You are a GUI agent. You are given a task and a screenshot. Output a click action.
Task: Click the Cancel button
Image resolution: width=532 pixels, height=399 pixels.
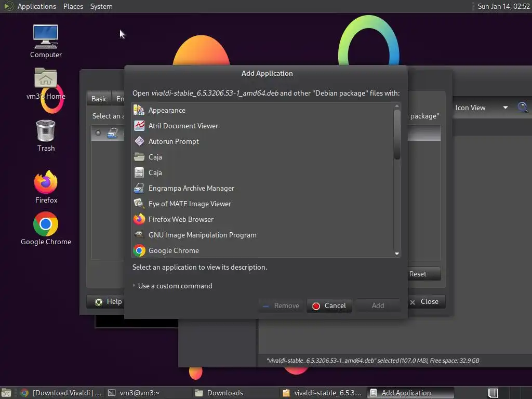pos(329,305)
